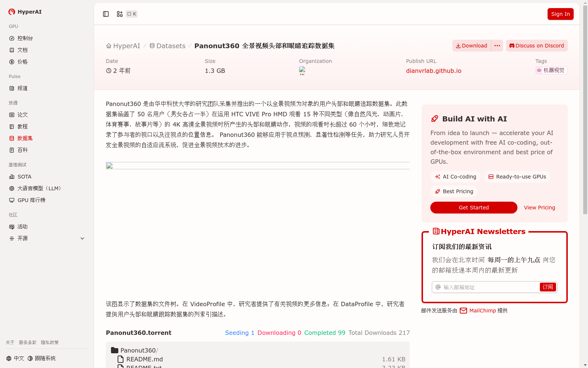
Task: Click the 订阅 subscribe button
Action: click(x=548, y=287)
